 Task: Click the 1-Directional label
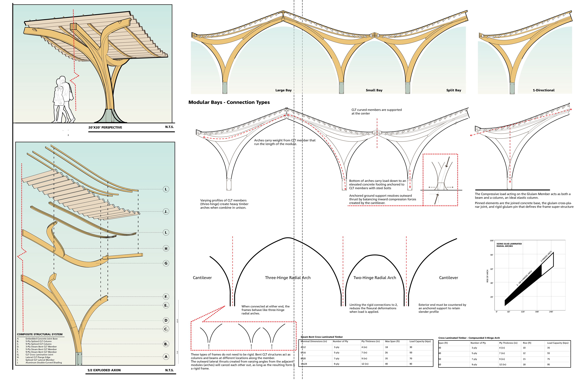point(543,90)
